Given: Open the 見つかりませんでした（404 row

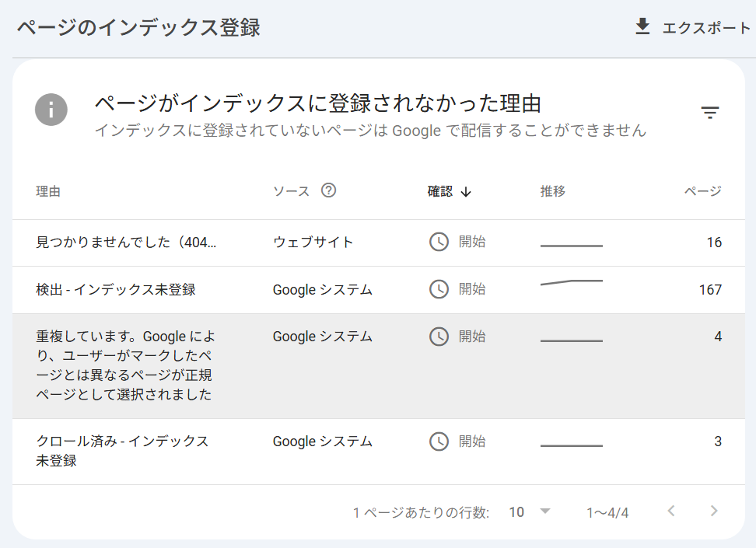Looking at the screenshot, I should pyautogui.click(x=126, y=243).
